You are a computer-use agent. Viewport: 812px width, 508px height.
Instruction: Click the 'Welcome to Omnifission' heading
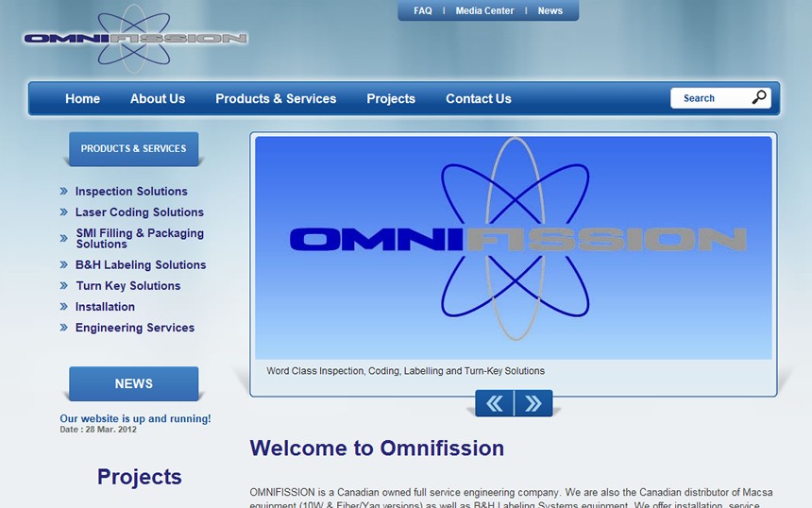(377, 448)
